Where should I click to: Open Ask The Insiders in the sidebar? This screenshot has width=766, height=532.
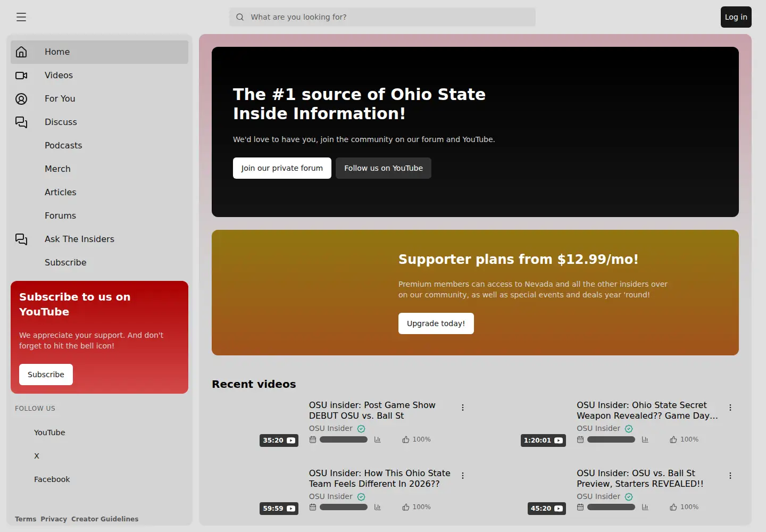point(99,239)
